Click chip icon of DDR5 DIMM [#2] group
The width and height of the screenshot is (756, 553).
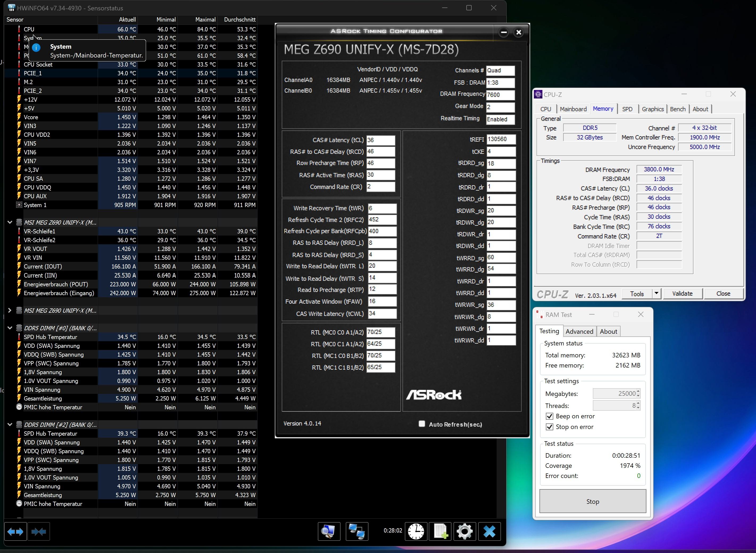pos(19,424)
